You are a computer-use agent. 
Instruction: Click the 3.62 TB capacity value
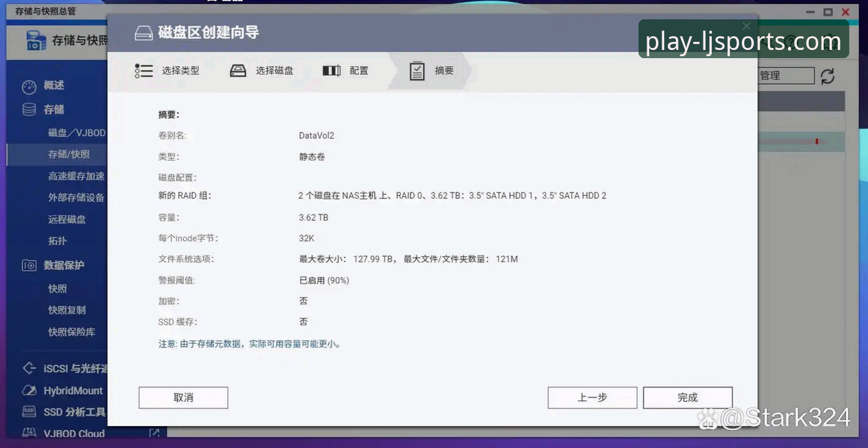(x=313, y=217)
